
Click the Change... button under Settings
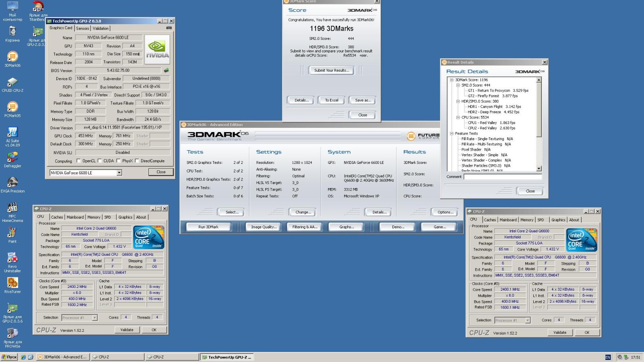(303, 212)
